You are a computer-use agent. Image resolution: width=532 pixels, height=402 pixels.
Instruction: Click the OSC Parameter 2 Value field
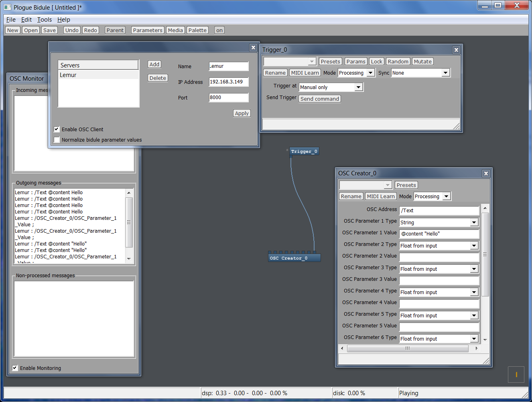[x=439, y=257]
